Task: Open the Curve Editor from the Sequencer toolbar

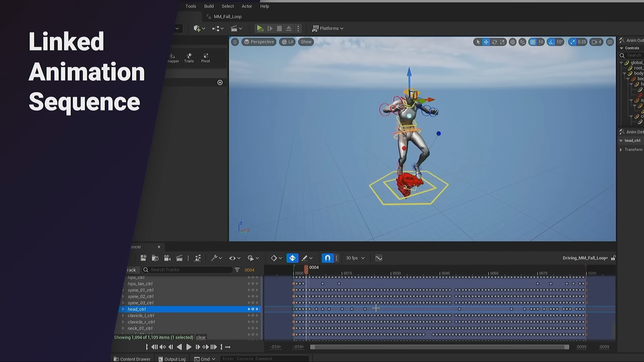Action: click(x=378, y=258)
